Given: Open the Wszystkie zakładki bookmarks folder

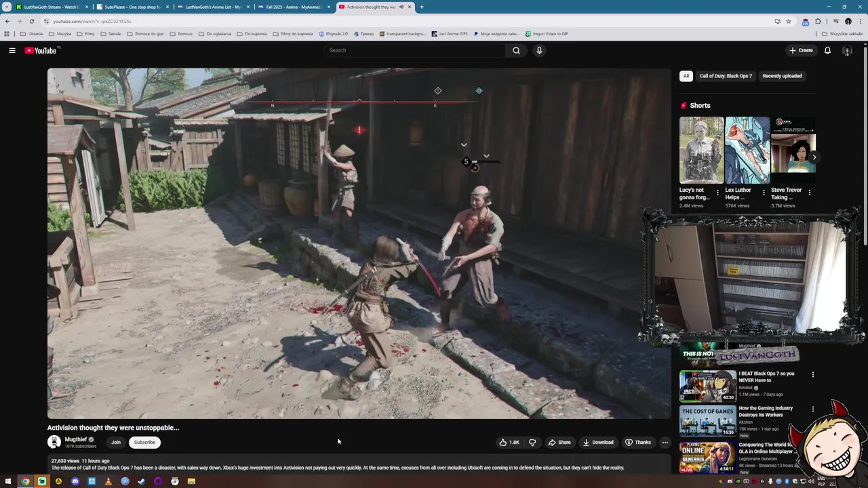Looking at the screenshot, I should pyautogui.click(x=842, y=34).
